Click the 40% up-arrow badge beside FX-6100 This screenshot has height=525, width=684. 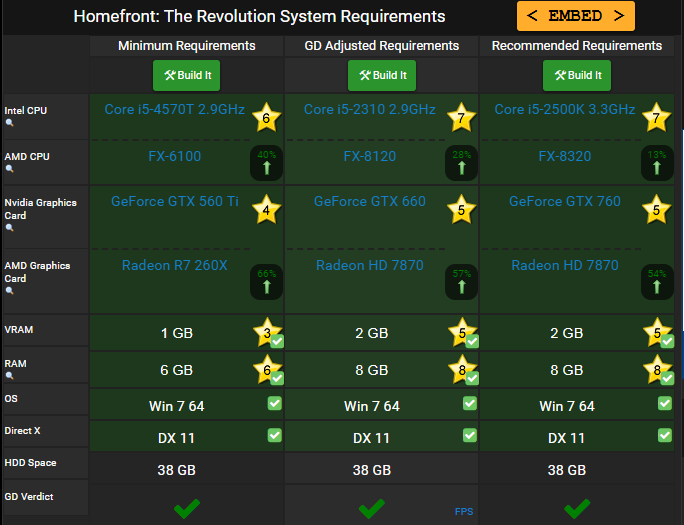tap(267, 163)
